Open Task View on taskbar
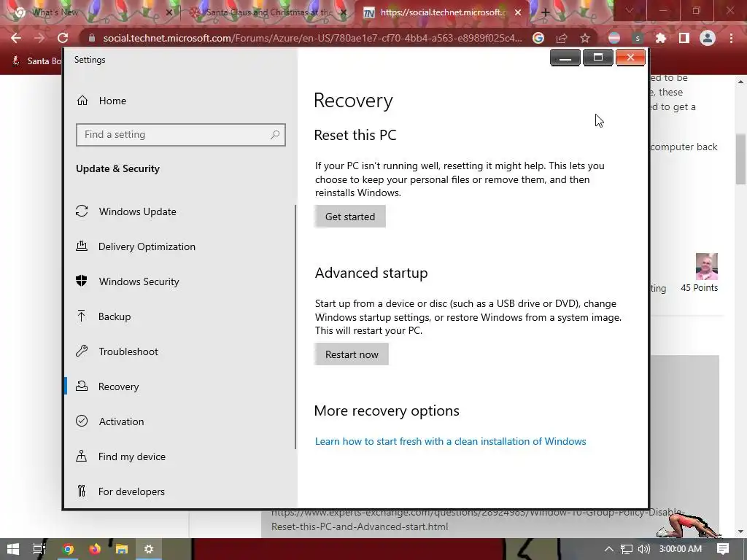This screenshot has height=560, width=747. (39, 549)
